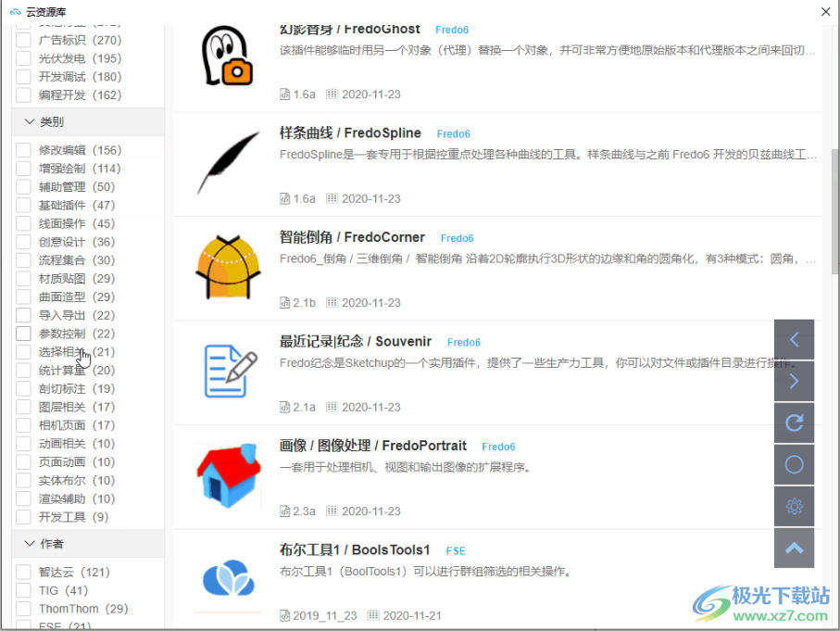The width and height of the screenshot is (840, 631).
Task: Select the 基础插件 (47) category label
Action: point(77,206)
